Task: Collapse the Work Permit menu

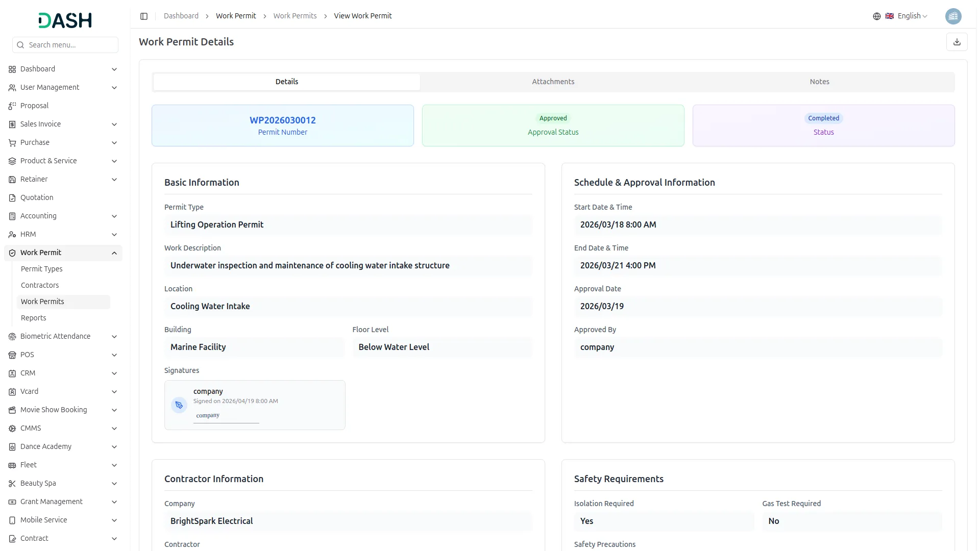Action: [114, 253]
